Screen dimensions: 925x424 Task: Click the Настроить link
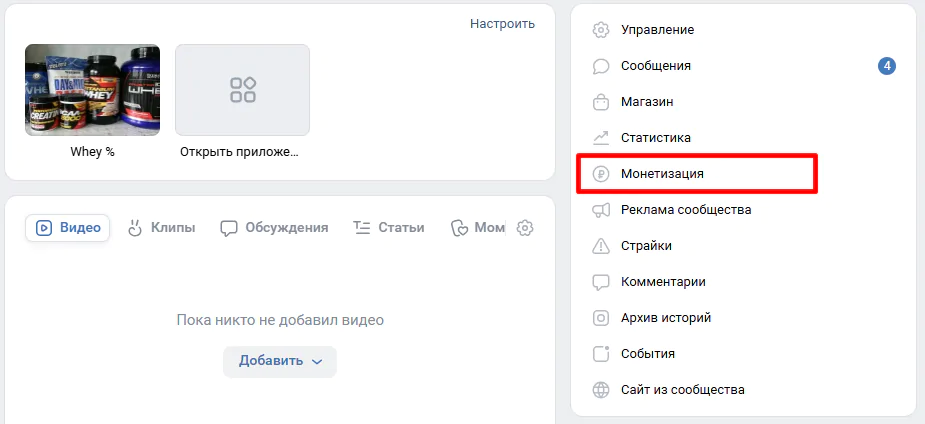pyautogui.click(x=502, y=23)
